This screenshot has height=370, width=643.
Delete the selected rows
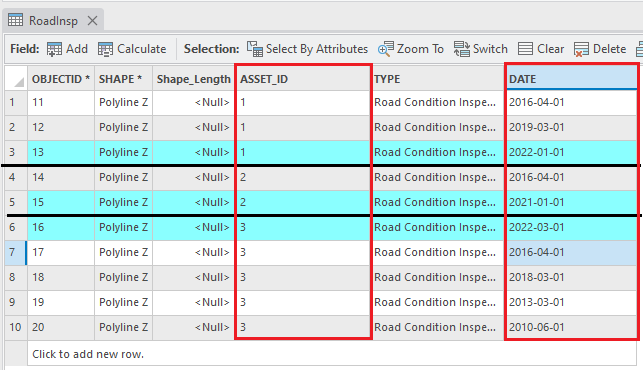[600, 49]
